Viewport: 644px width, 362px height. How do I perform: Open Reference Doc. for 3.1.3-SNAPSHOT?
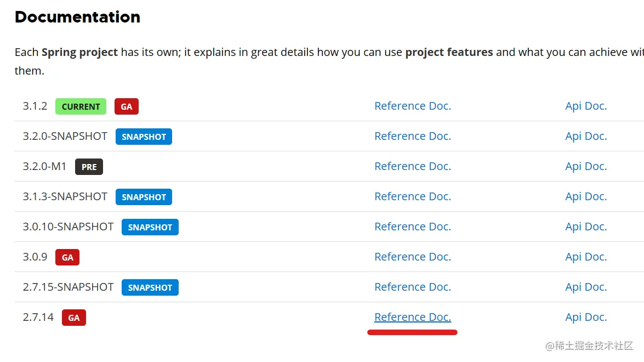(x=412, y=196)
